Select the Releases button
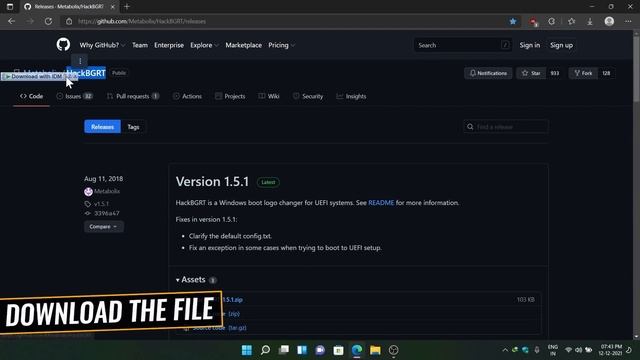This screenshot has height=360, width=640. tap(102, 127)
